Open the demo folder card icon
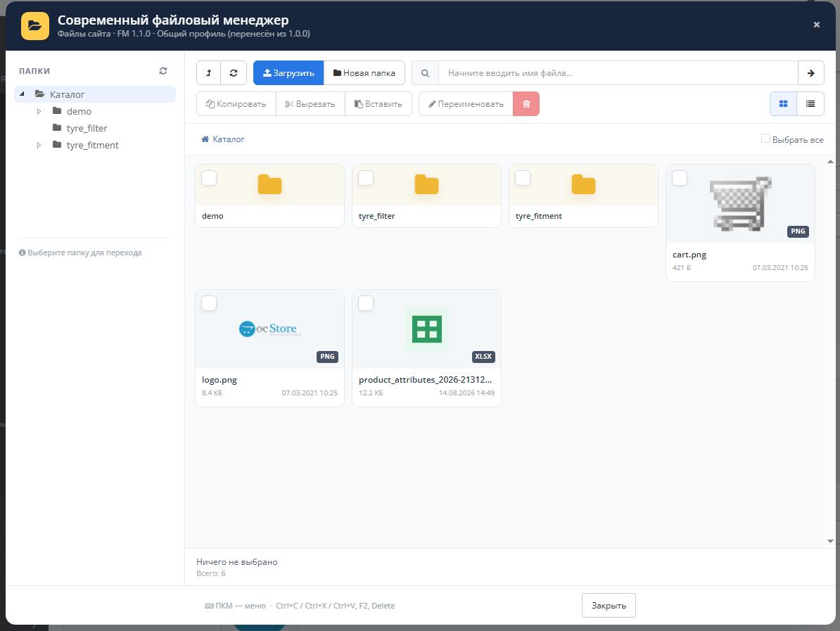Screen dimensions: 840x631 (x=269, y=184)
